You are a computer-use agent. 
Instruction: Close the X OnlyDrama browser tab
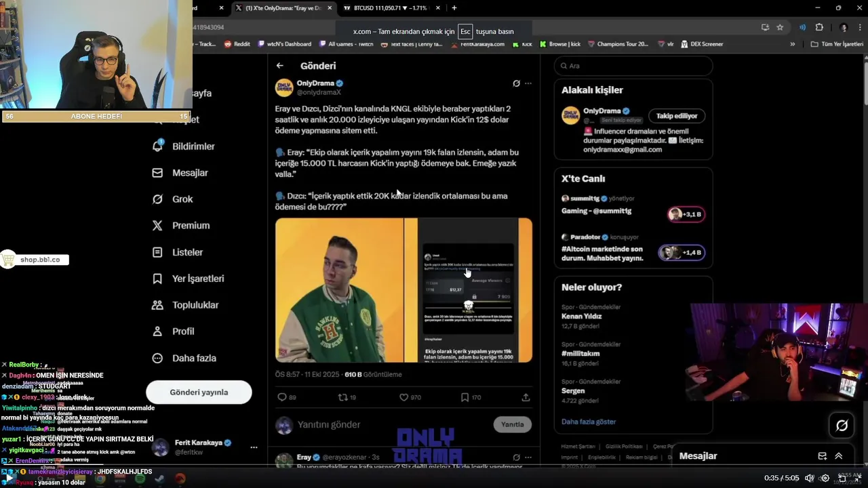(x=330, y=8)
